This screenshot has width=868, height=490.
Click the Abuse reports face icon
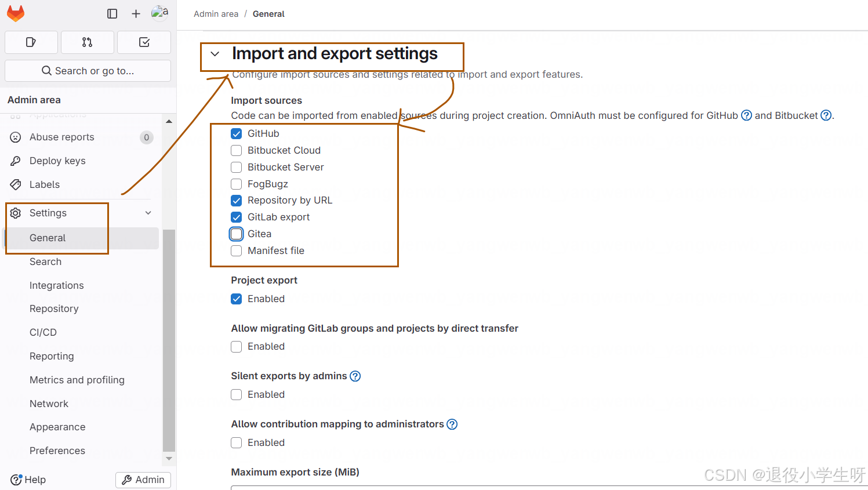click(x=16, y=137)
